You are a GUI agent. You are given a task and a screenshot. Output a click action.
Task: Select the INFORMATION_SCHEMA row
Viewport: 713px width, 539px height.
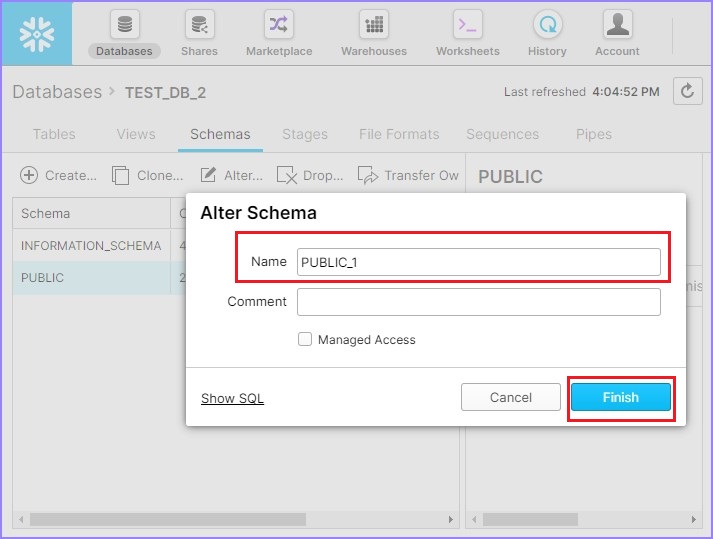(x=91, y=245)
